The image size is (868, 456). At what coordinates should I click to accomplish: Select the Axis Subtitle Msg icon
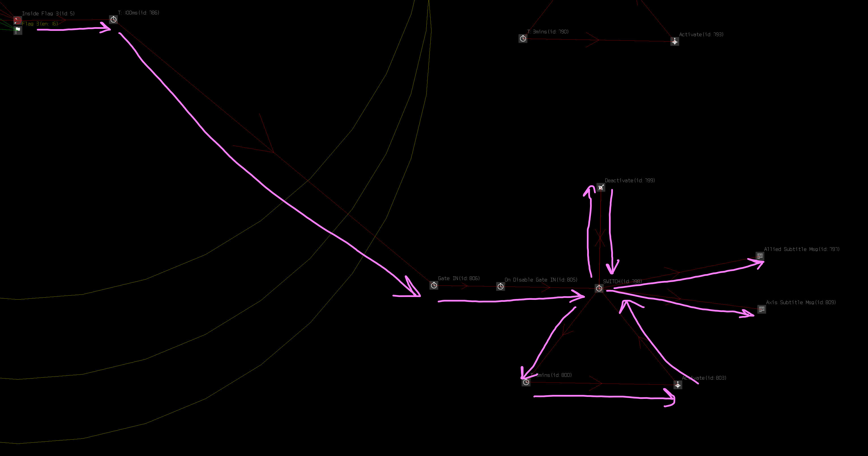click(x=762, y=309)
